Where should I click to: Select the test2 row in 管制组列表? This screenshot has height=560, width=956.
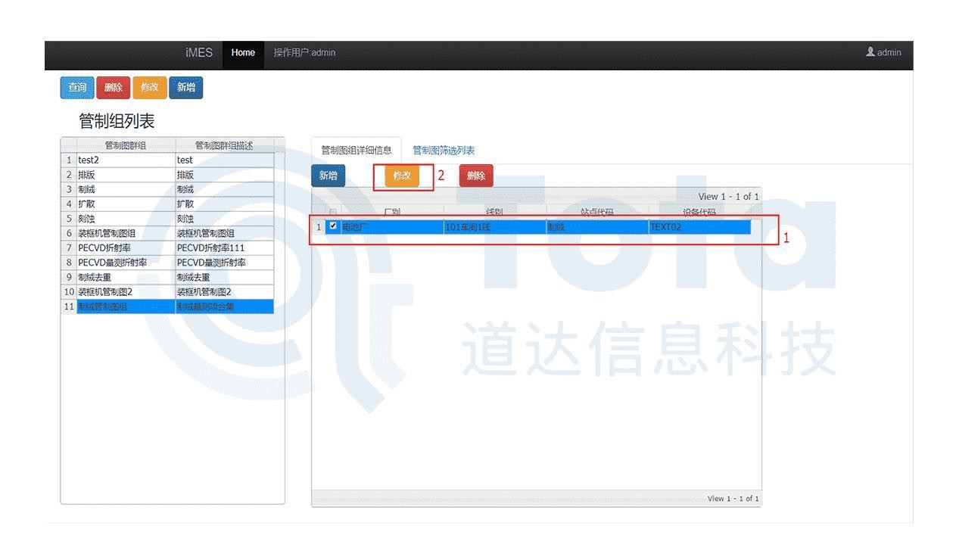(x=167, y=160)
